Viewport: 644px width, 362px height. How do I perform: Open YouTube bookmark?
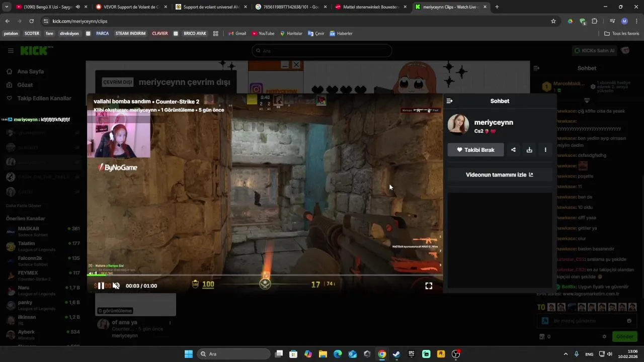[x=263, y=34]
